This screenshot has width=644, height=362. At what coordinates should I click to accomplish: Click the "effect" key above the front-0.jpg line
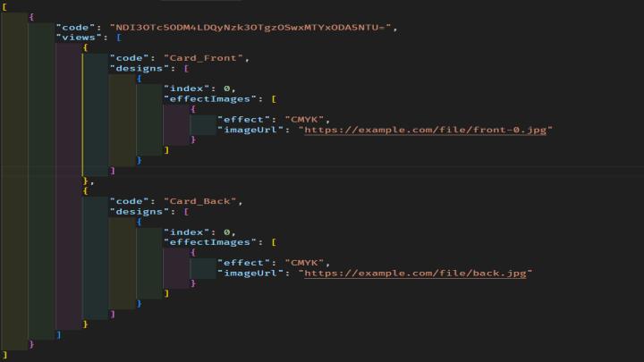coord(244,120)
